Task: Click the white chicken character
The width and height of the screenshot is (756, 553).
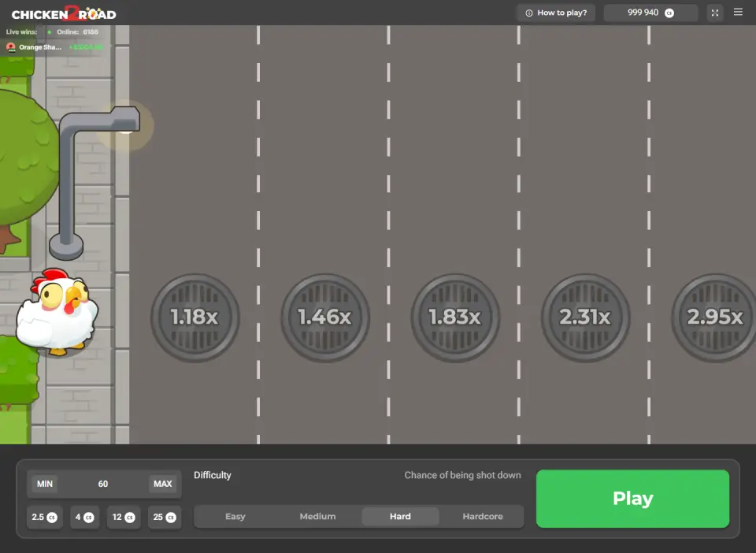Action: (x=57, y=311)
